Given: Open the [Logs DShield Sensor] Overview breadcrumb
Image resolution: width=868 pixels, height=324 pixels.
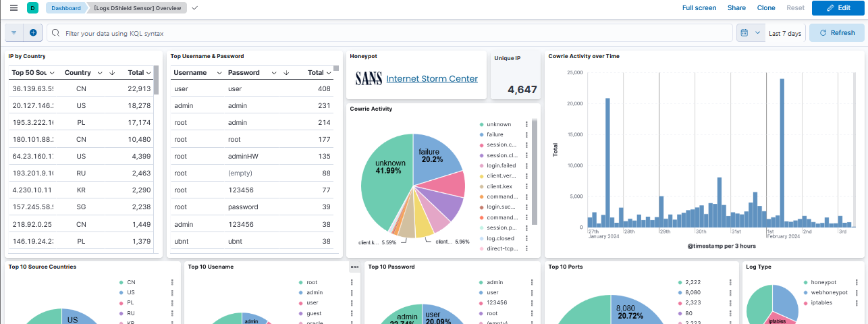Looking at the screenshot, I should (x=138, y=8).
